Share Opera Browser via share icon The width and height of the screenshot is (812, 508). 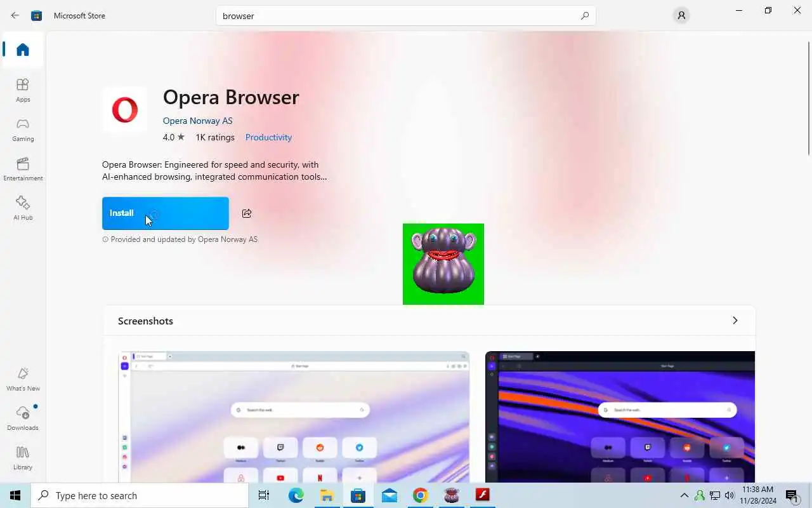tap(247, 213)
